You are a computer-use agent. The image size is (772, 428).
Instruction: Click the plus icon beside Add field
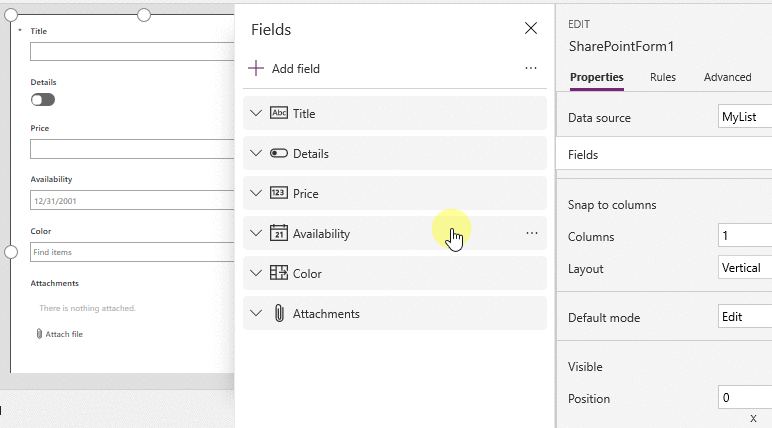[x=256, y=69]
